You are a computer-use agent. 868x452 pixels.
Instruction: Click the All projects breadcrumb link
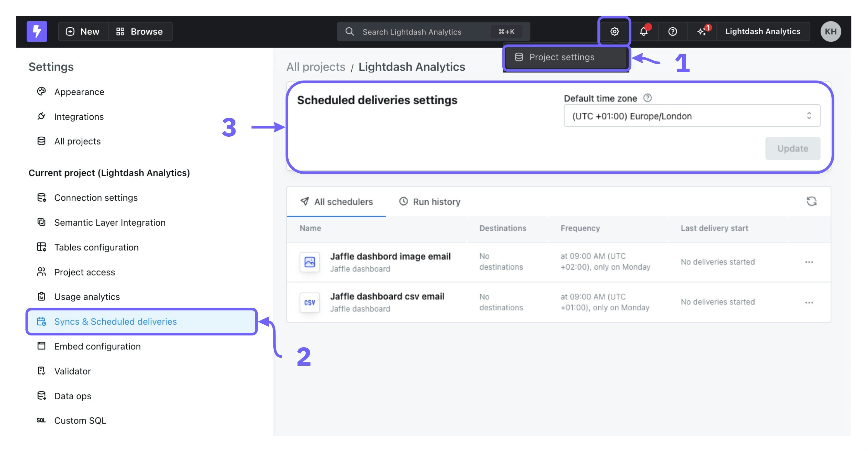coord(315,67)
